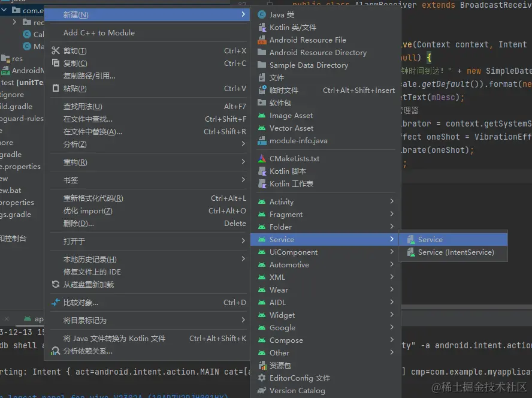Expand the Automotive submenu arrow
This screenshot has width=532, height=398.
click(392, 264)
